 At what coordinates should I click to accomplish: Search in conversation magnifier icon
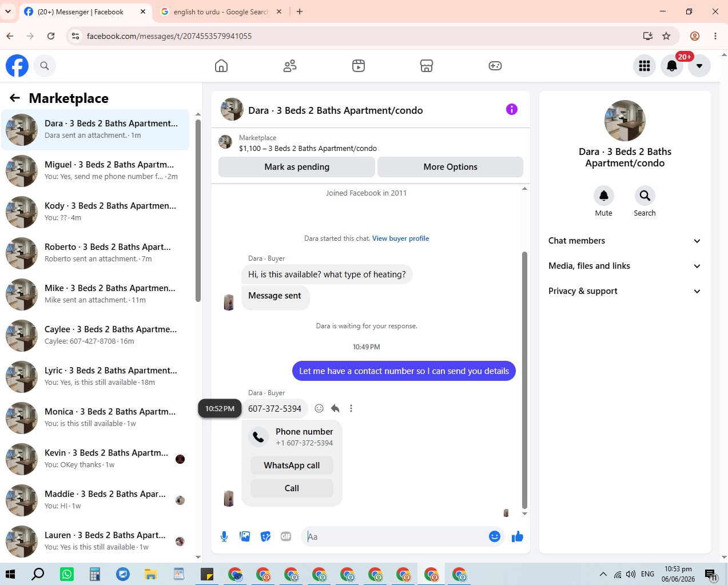(645, 196)
